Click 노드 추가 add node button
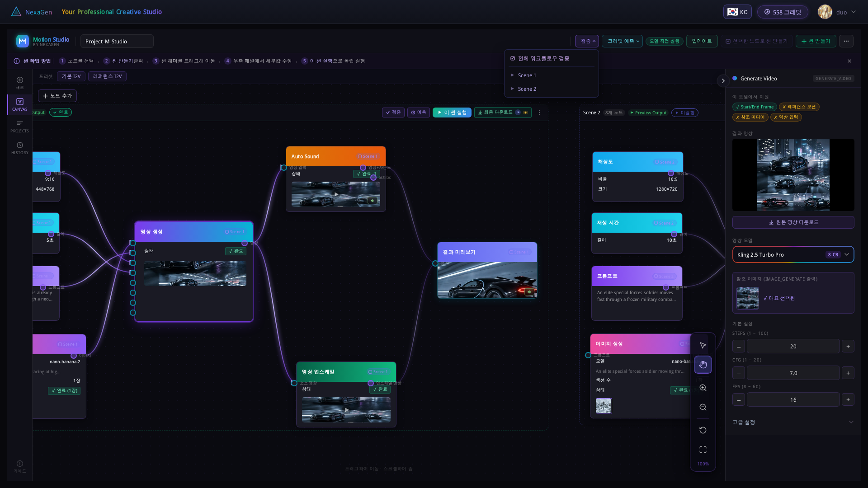The width and height of the screenshot is (868, 488). pyautogui.click(x=57, y=96)
